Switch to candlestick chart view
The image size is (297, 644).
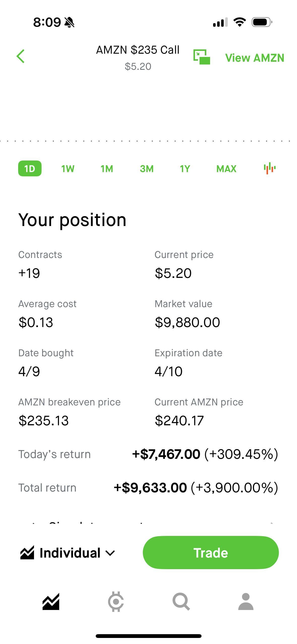(x=269, y=168)
